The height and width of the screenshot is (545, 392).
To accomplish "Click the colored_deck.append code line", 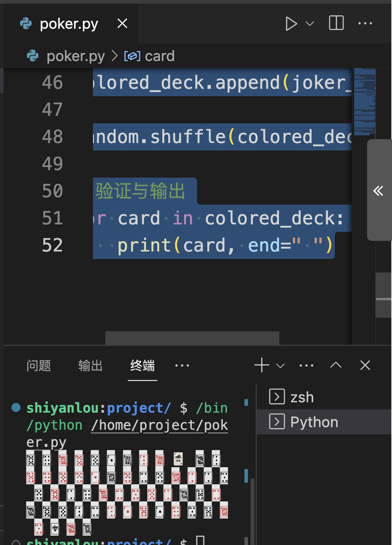I will [222, 83].
